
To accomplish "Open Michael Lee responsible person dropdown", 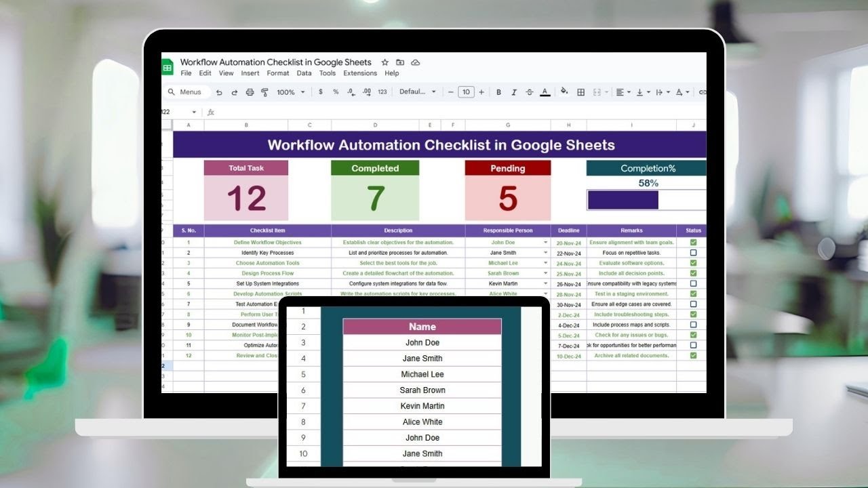I will tap(545, 263).
